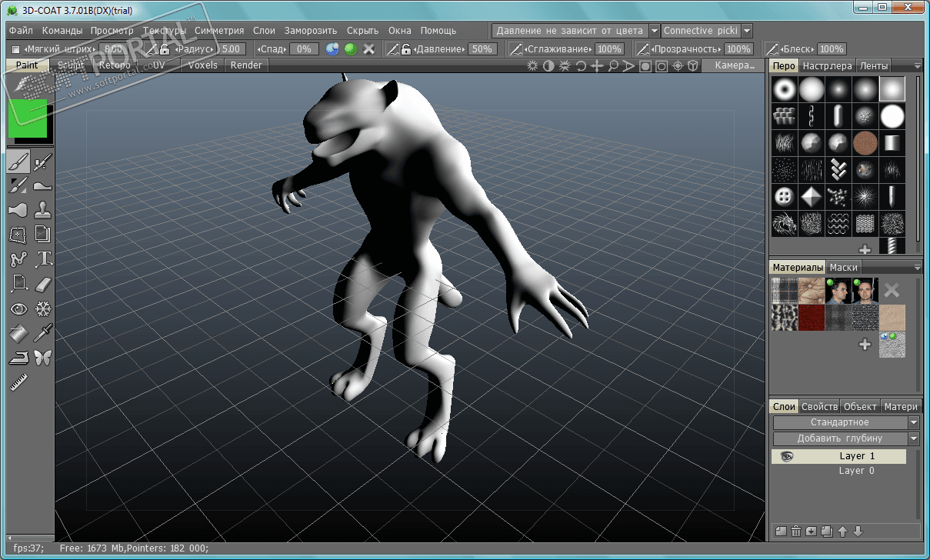The height and width of the screenshot is (560, 930).
Task: Click the Камера button
Action: [735, 65]
